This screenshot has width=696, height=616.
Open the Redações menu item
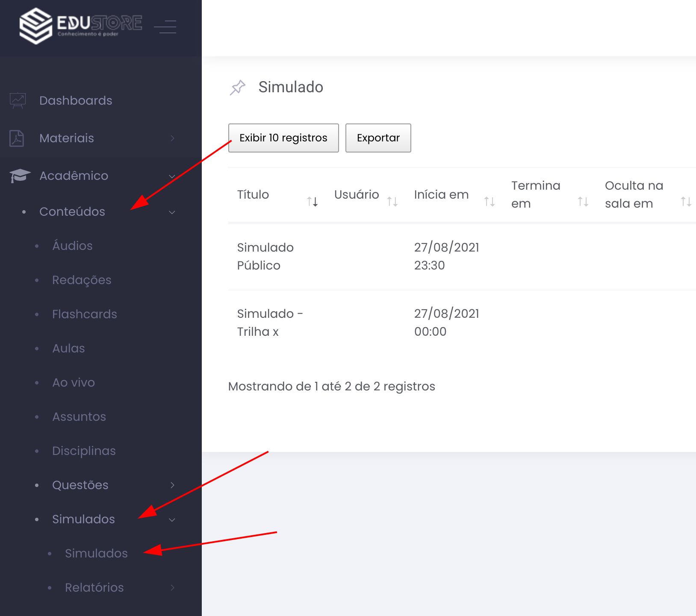[82, 280]
